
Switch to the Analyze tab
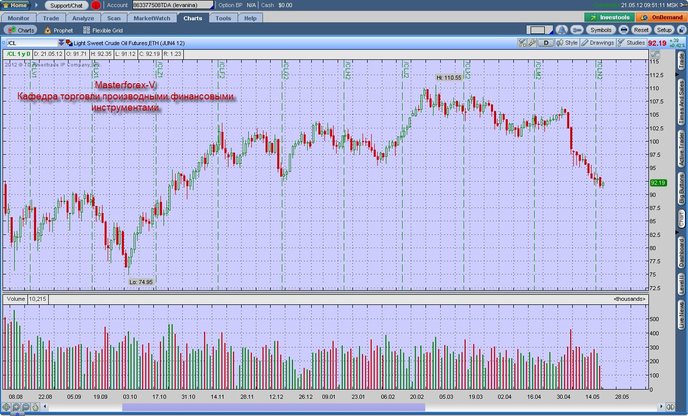coord(83,18)
